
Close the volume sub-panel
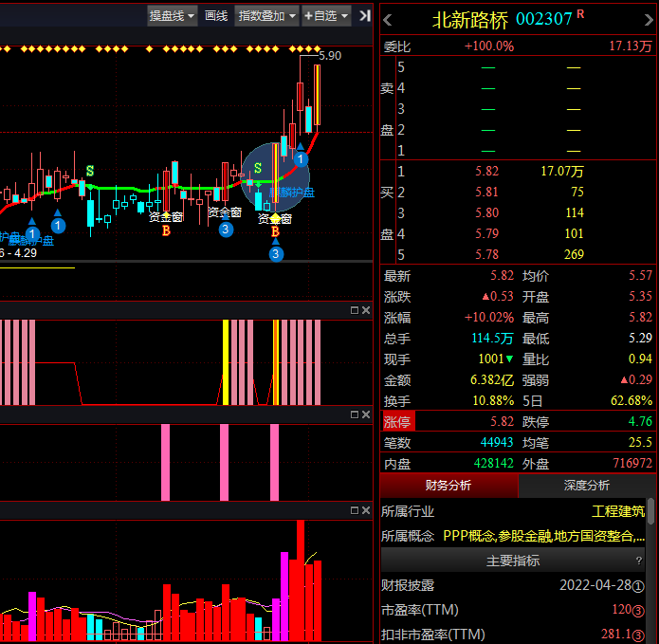point(366,510)
